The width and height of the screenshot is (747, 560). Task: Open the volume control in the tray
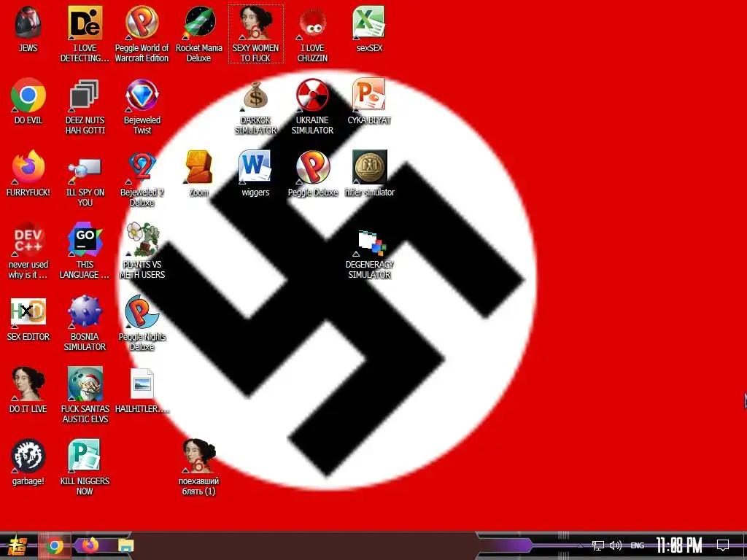click(x=616, y=545)
